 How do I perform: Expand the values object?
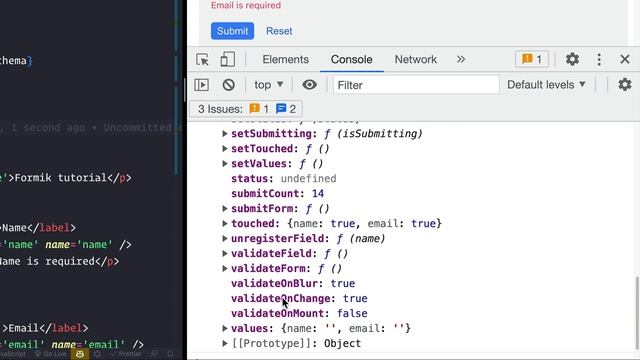224,328
